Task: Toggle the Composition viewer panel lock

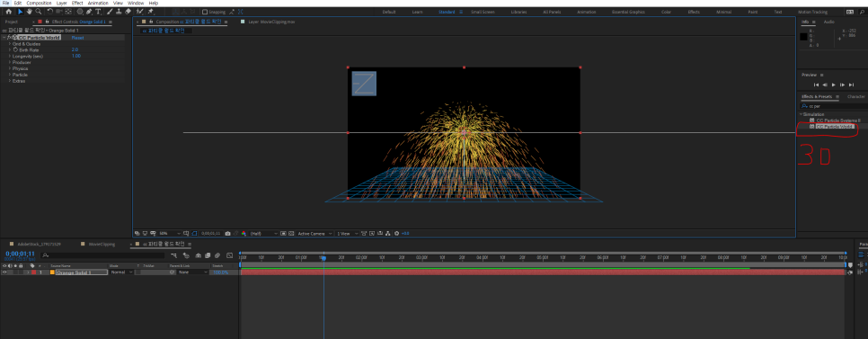Action: (151, 22)
